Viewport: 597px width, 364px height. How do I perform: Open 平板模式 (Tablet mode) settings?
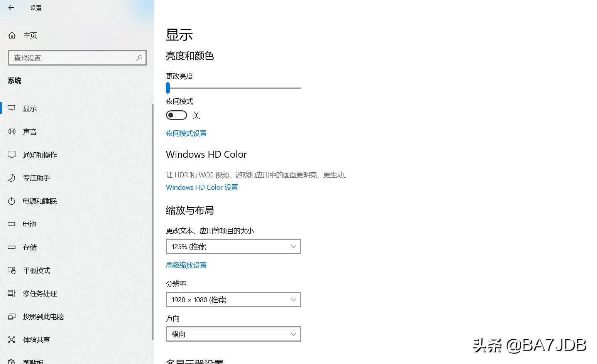tap(36, 270)
